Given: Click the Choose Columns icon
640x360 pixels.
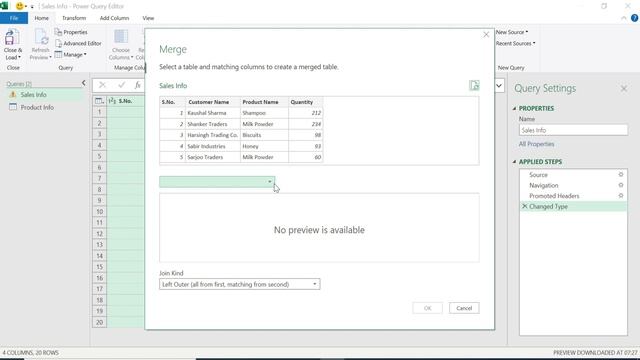Looking at the screenshot, I should 121,37.
